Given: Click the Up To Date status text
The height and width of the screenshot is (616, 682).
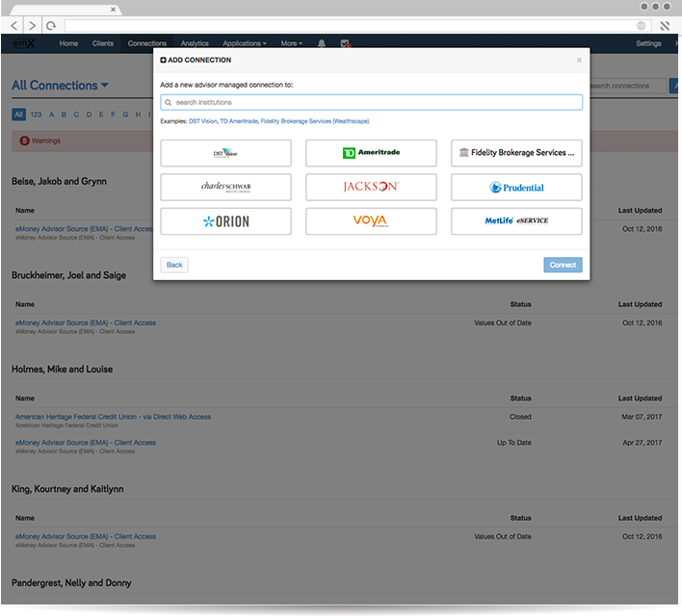Looking at the screenshot, I should [x=514, y=443].
